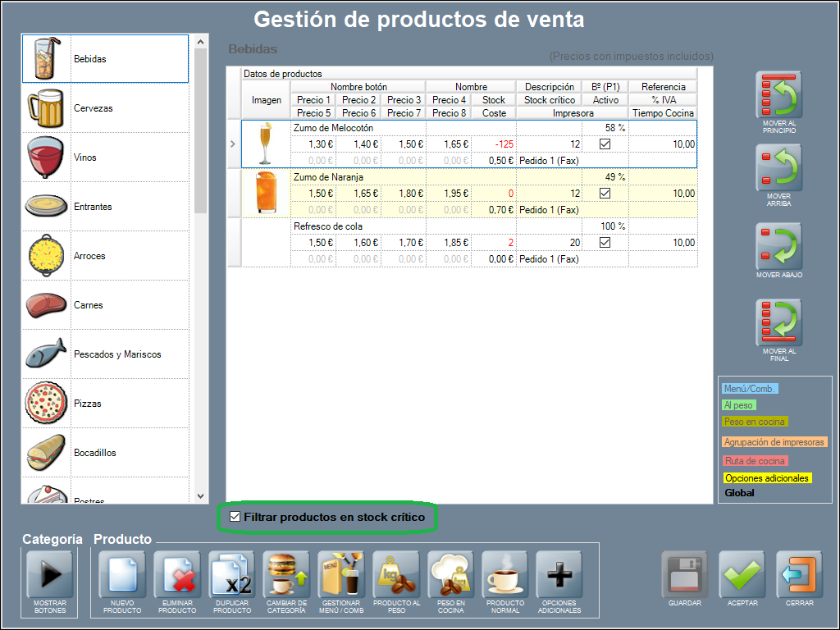The width and height of the screenshot is (840, 630).
Task: Open Opciones Adicionales plus icon
Action: coord(559,575)
